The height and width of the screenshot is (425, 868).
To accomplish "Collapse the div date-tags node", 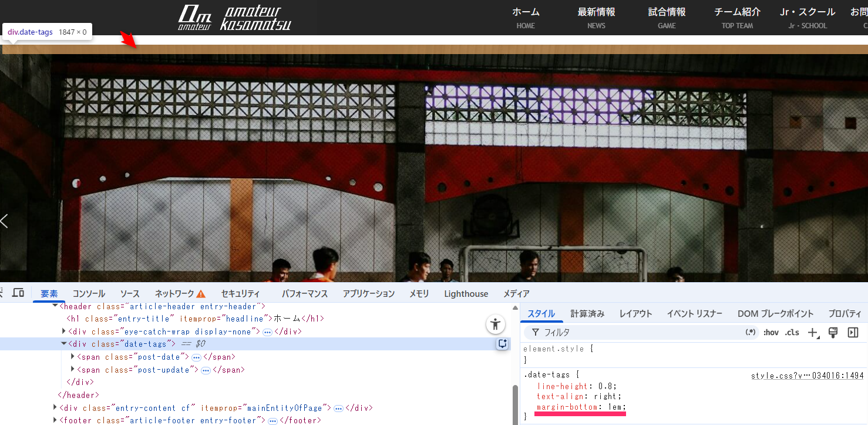I will 64,344.
